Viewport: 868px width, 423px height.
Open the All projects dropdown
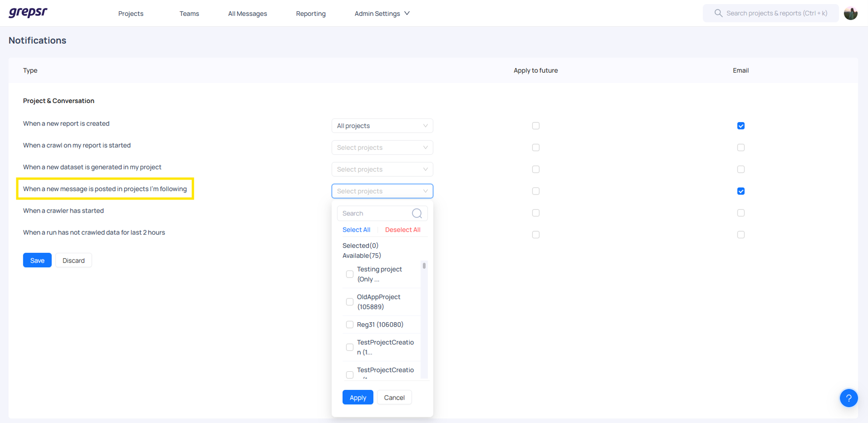tap(382, 126)
